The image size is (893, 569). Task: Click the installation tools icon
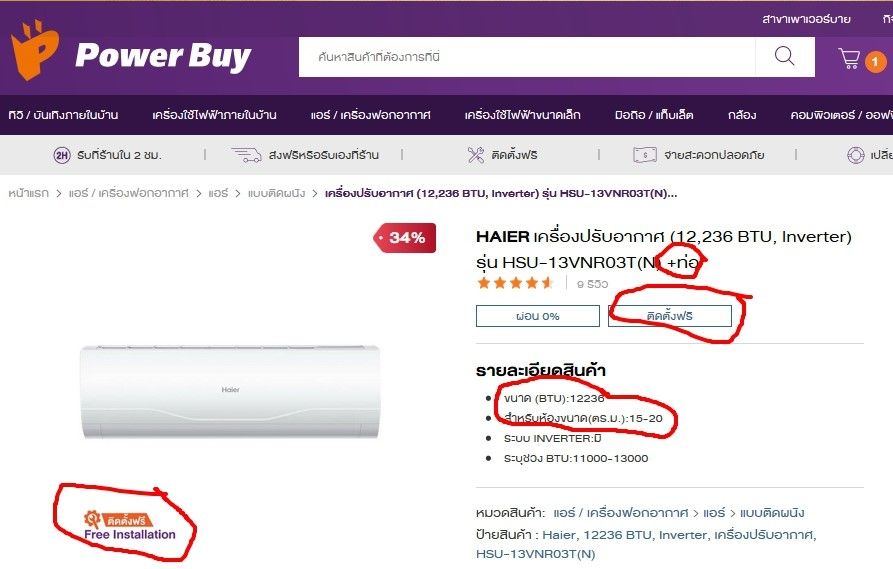(x=476, y=155)
